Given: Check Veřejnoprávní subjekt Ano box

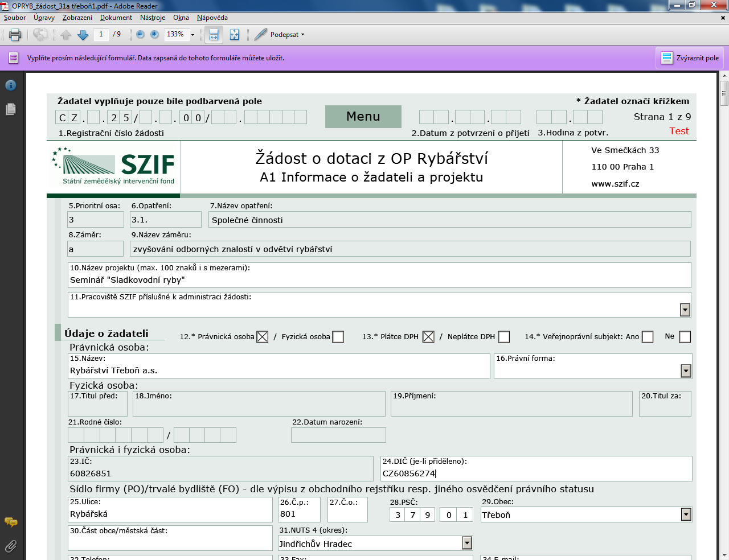Looking at the screenshot, I should point(647,337).
